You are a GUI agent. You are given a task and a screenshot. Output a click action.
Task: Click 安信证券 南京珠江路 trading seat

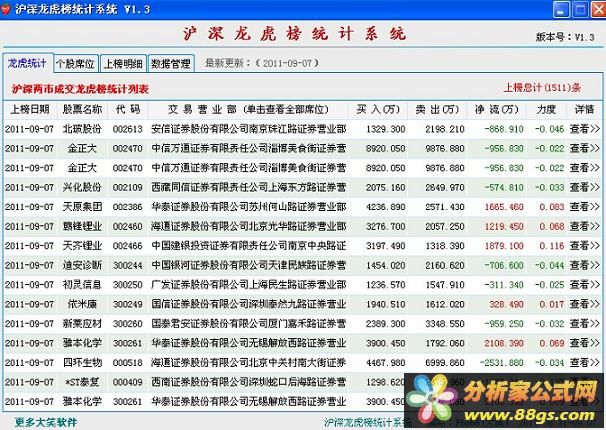click(249, 129)
